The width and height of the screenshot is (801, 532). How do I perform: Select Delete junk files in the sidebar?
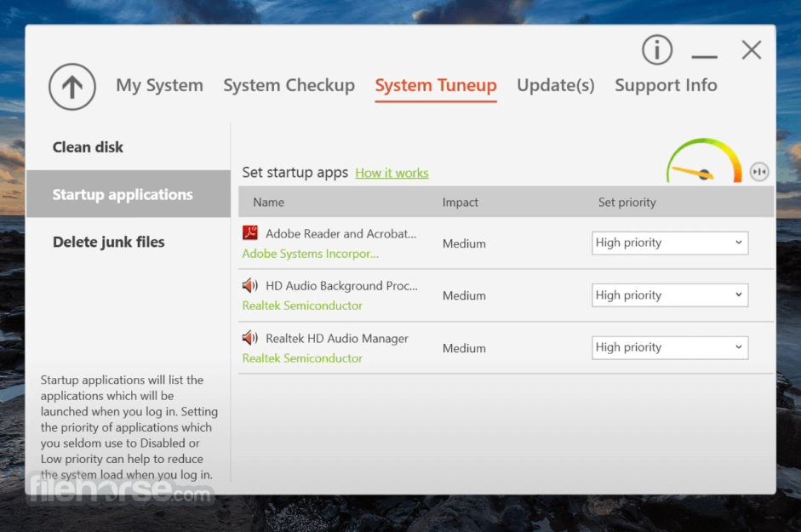tap(109, 242)
